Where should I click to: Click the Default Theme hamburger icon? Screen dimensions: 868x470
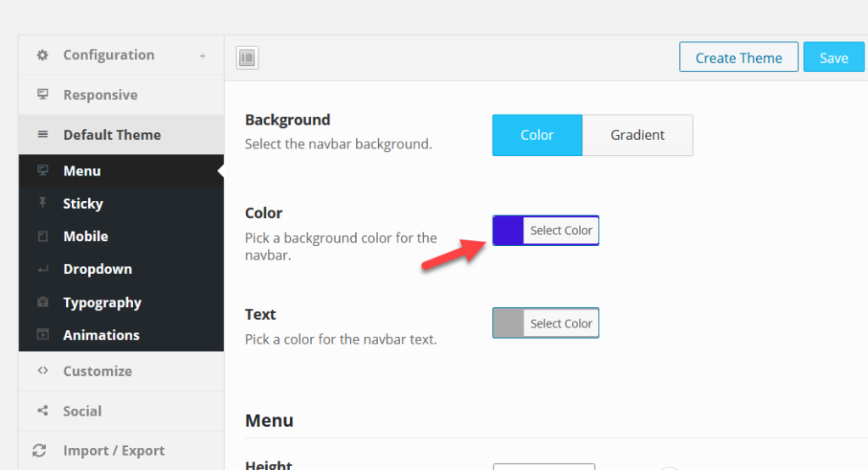tap(42, 135)
